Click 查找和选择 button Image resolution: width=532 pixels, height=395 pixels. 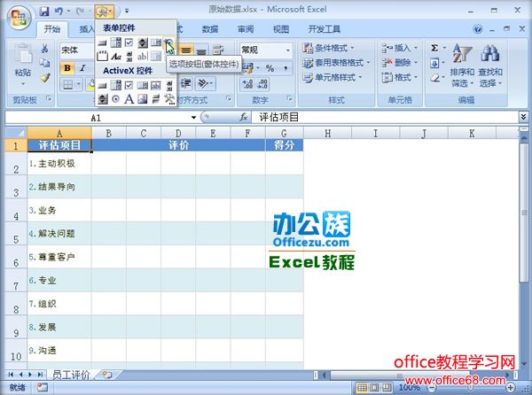[490, 65]
